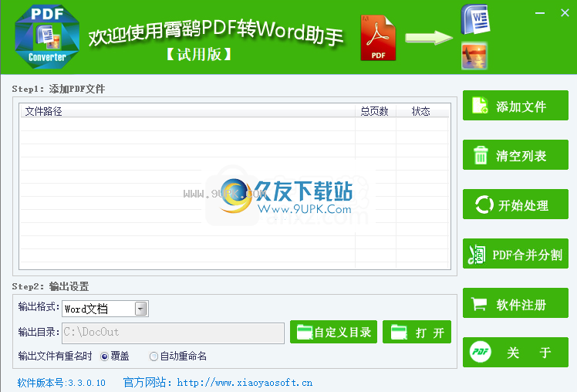The width and height of the screenshot is (577, 392).
Task: Click the 【试用版】 trial label
Action: click(x=199, y=55)
